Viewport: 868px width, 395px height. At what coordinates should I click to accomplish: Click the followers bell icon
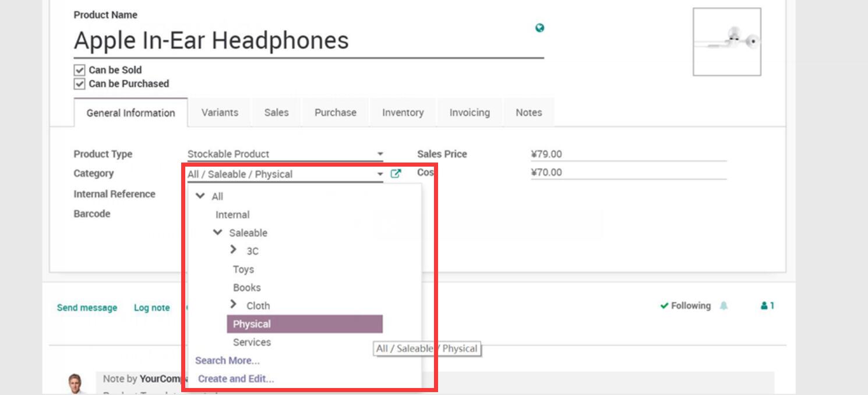(724, 306)
